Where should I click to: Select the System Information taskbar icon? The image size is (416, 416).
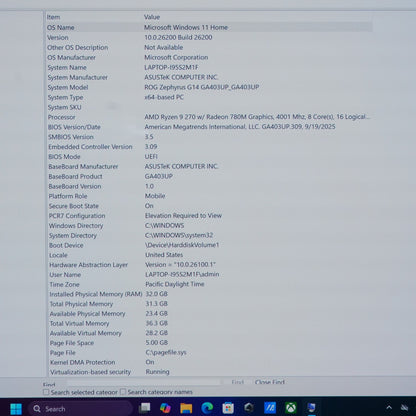pyautogui.click(x=311, y=408)
